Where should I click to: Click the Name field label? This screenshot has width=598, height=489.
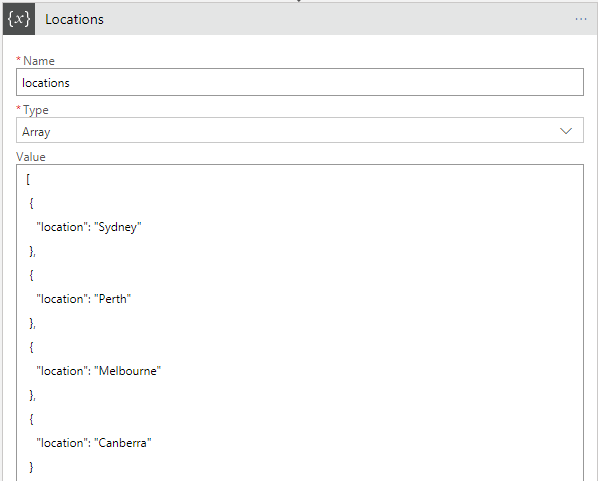pyautogui.click(x=39, y=61)
